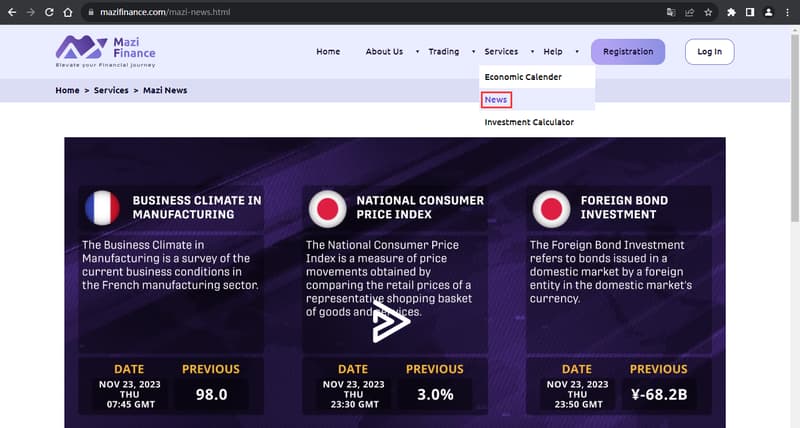Open the Trading menu
This screenshot has width=800, height=428.
444,52
